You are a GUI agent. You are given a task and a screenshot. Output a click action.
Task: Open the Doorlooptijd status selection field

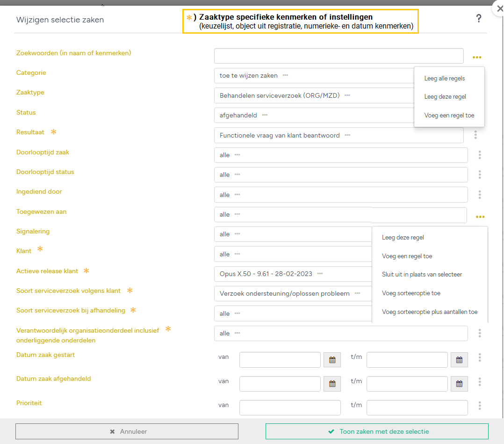point(341,175)
